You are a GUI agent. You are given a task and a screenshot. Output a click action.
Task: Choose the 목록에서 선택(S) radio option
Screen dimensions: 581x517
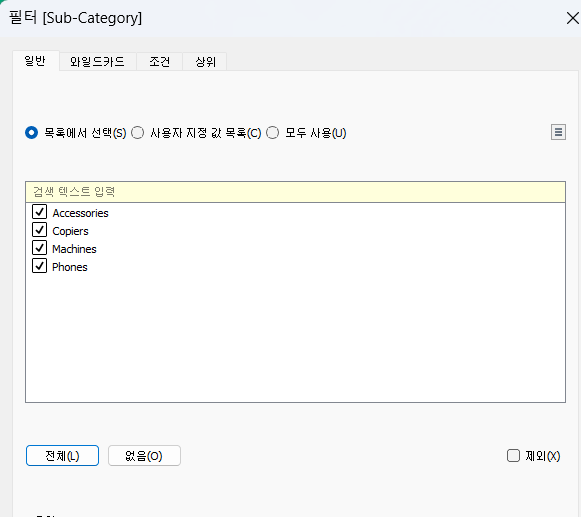[x=31, y=133]
